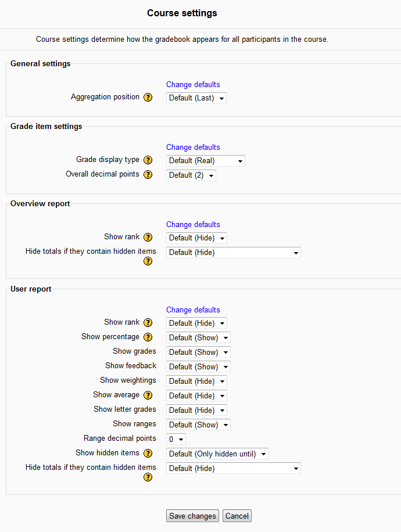The height and width of the screenshot is (532, 401).
Task: Open help for Overview report Show rank
Action: (148, 238)
